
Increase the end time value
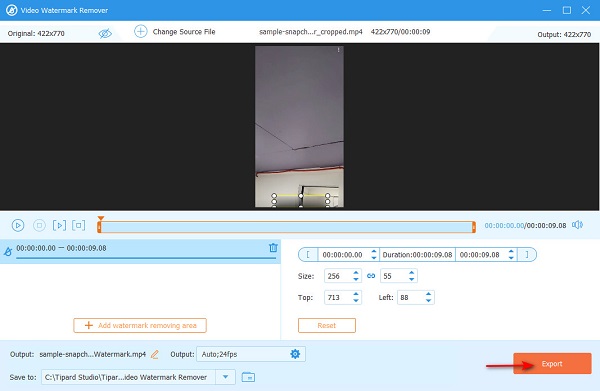coord(511,252)
